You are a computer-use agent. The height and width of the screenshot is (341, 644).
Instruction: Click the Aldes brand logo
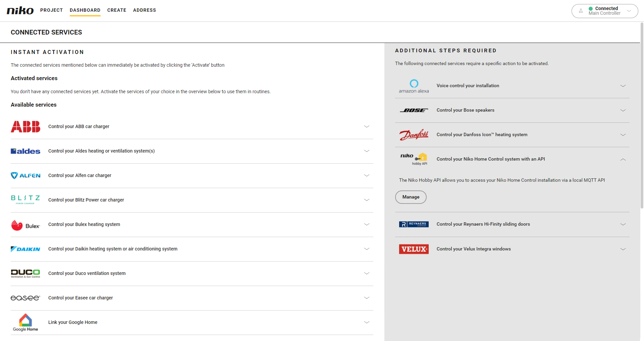click(25, 151)
